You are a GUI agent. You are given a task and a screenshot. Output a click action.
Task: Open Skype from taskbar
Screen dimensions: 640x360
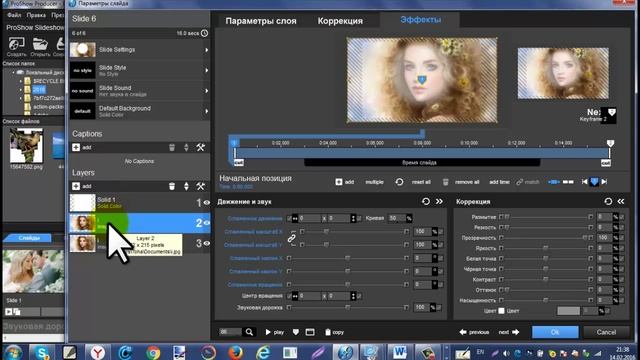[42, 352]
